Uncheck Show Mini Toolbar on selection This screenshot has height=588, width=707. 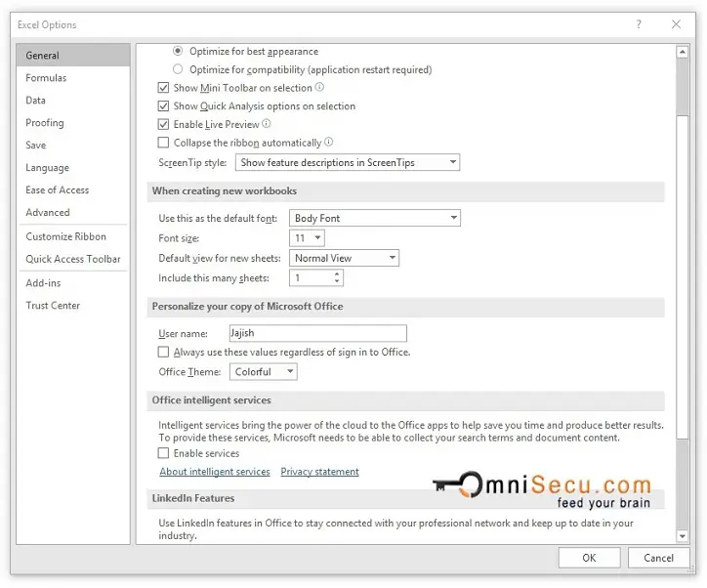pos(164,88)
